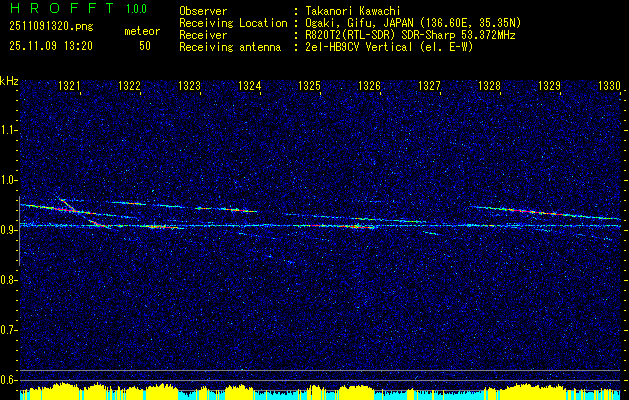
Task: Click the 1.1 frequency axis label
Action: 8,131
